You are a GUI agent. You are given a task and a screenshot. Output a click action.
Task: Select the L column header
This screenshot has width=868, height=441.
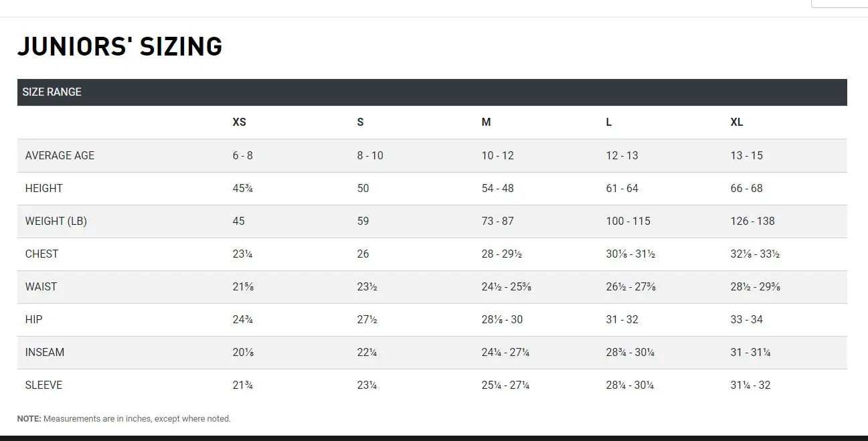coord(609,122)
